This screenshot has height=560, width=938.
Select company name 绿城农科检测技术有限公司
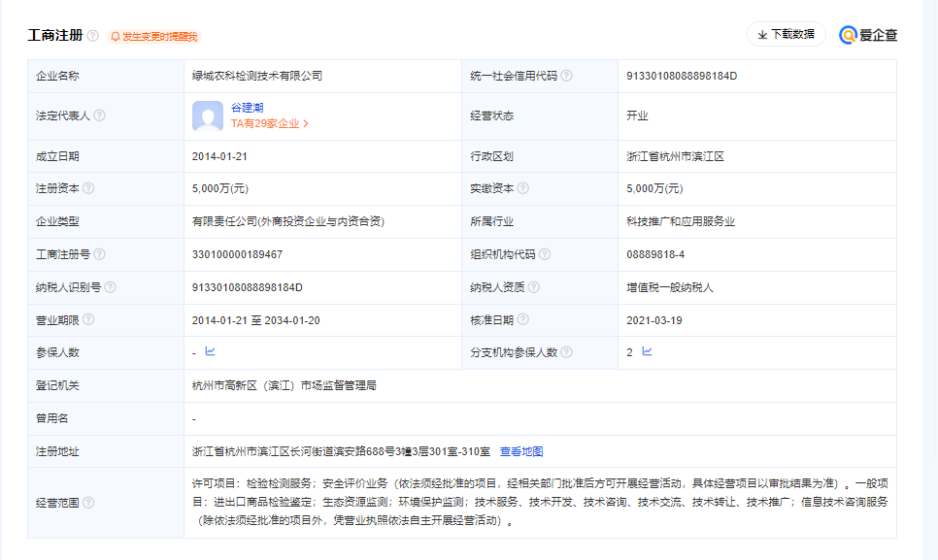coord(257,76)
